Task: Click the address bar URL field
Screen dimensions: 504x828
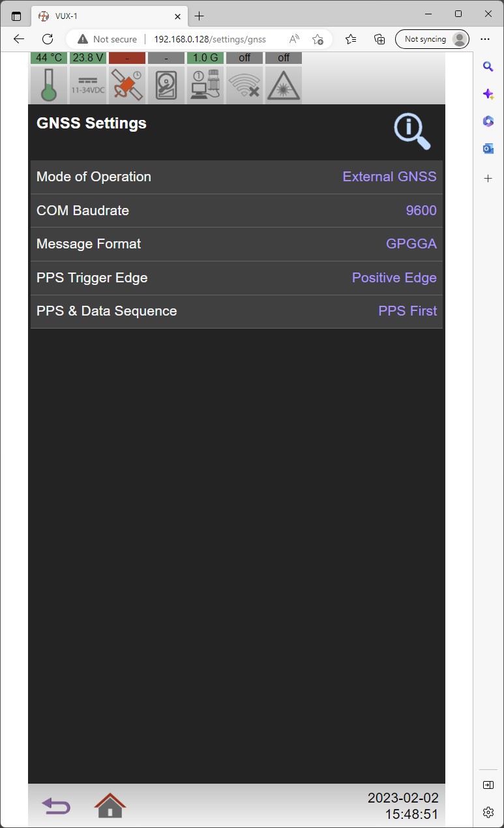Action: (x=210, y=39)
